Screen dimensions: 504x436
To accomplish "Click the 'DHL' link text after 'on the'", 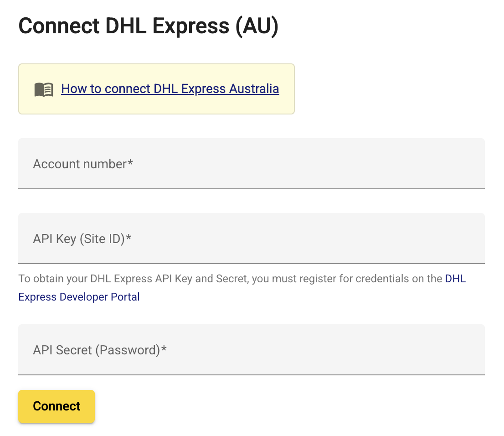I will coord(455,279).
